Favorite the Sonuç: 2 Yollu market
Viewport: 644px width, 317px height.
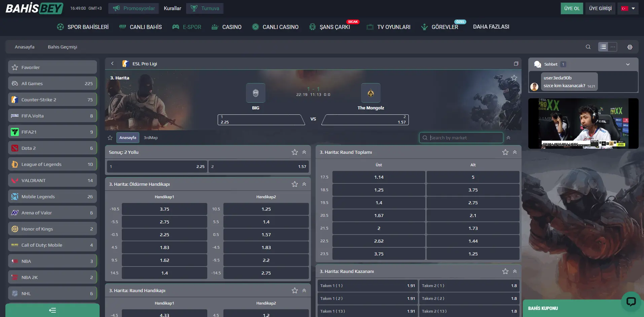click(295, 152)
